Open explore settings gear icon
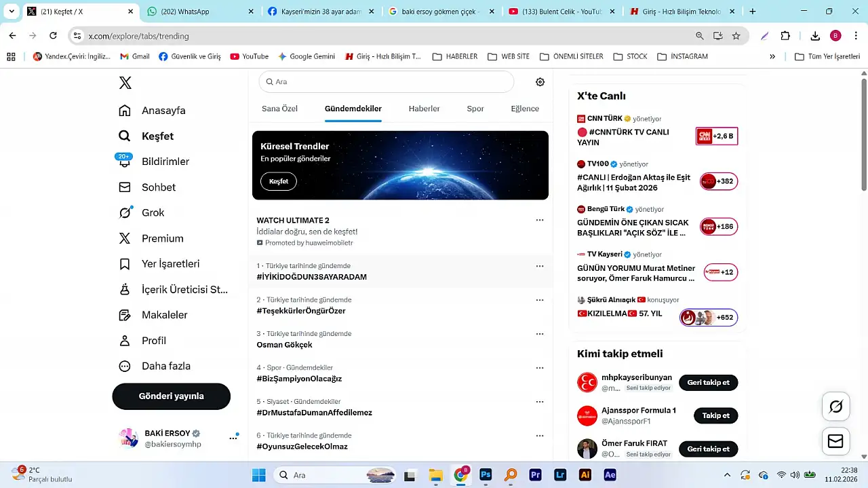868x488 pixels. [x=540, y=82]
